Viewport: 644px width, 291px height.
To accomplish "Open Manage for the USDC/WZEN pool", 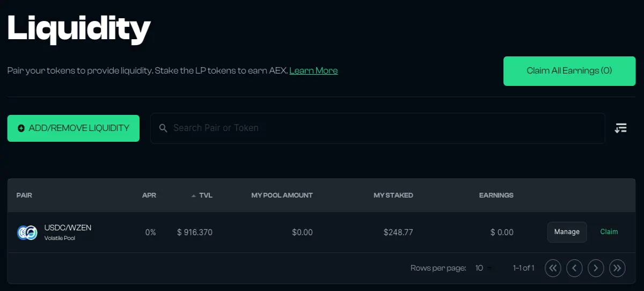I will tap(567, 232).
